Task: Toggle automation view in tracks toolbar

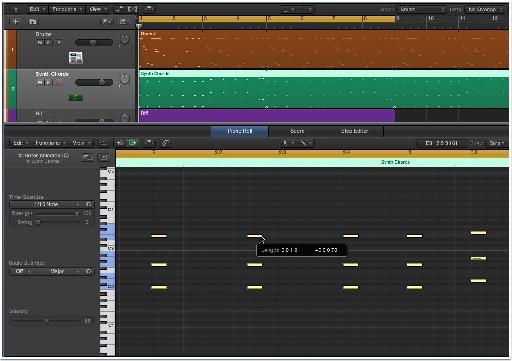Action: 120,9
